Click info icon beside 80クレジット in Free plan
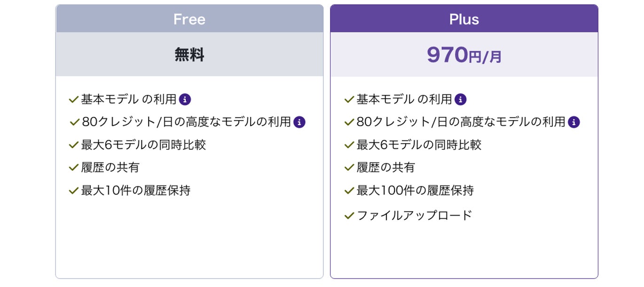644x287 pixels. tap(299, 122)
